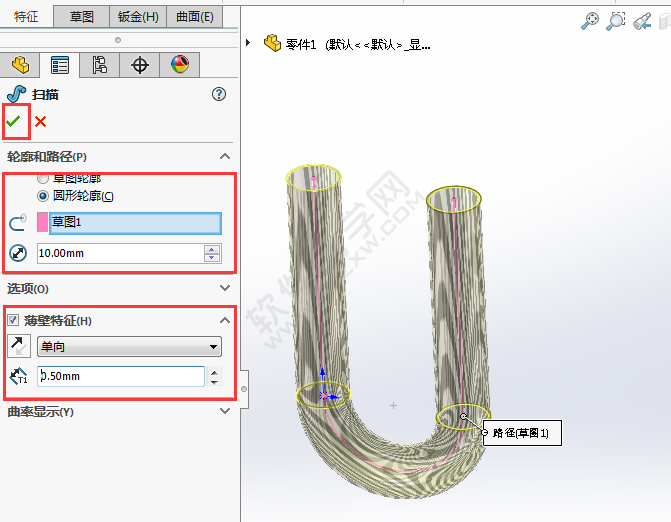Click the 0.50mm thickness field
The width and height of the screenshot is (671, 522).
click(x=121, y=377)
